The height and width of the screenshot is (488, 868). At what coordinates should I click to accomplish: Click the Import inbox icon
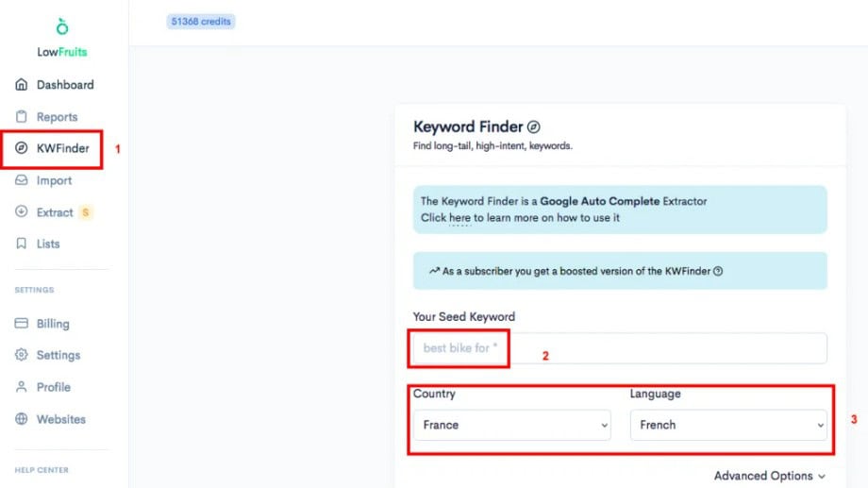pos(21,180)
